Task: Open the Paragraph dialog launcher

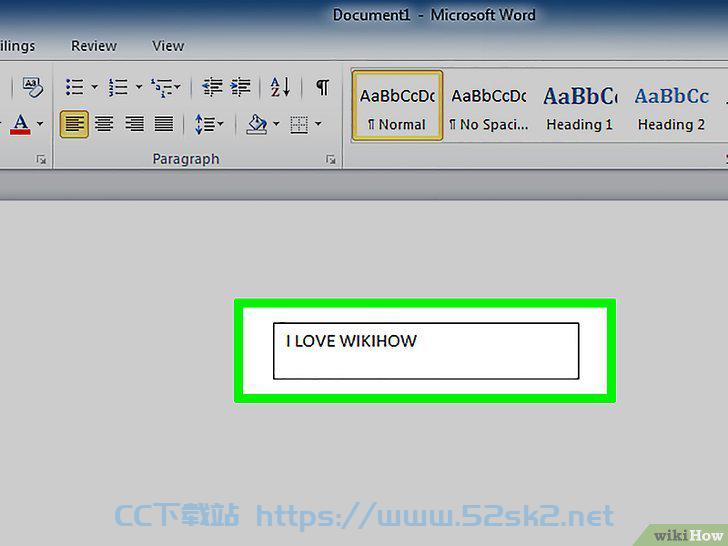Action: pos(331,160)
